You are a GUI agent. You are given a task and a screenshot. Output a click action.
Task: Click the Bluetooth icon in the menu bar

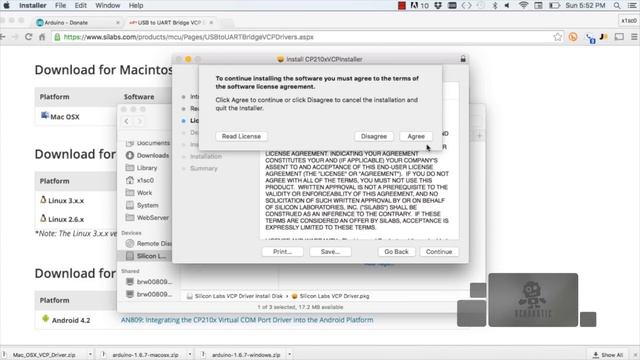495,5
